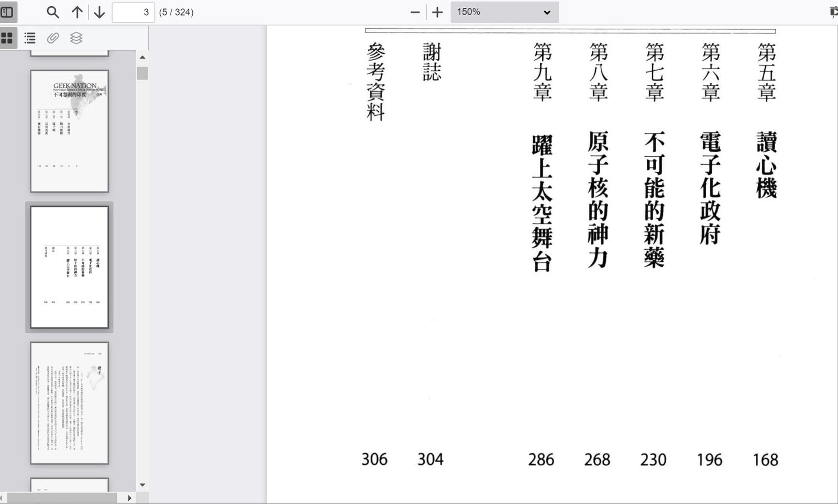
Task: Click chapter title 電子化政府
Action: 710,188
